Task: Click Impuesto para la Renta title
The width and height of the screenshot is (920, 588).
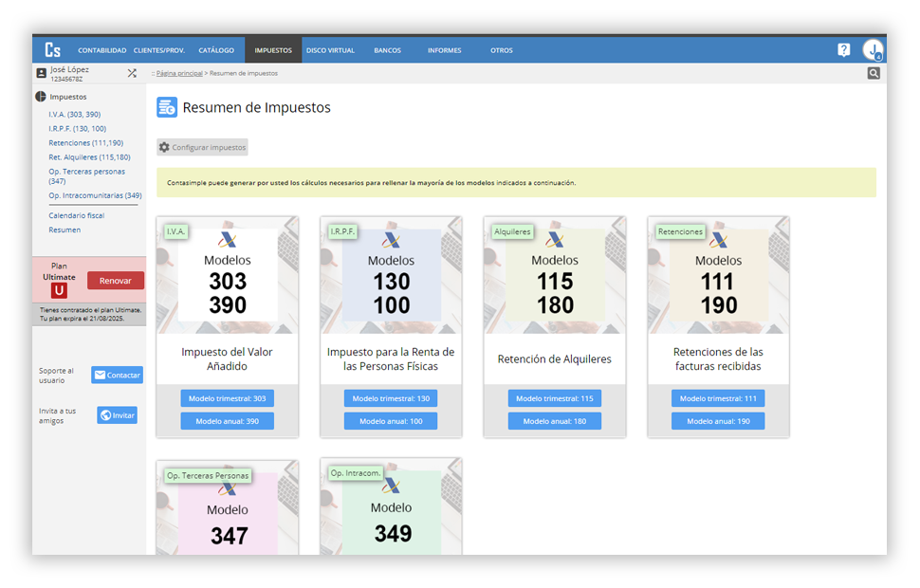Action: tap(391, 359)
